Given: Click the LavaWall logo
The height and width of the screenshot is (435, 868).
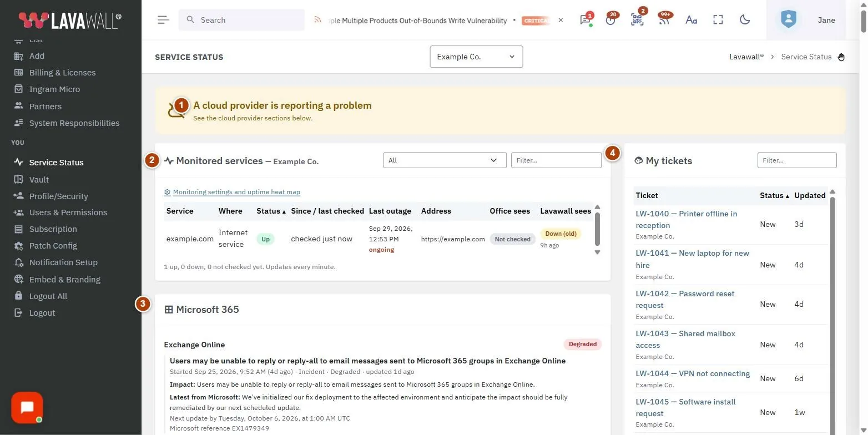Looking at the screenshot, I should click(x=70, y=20).
